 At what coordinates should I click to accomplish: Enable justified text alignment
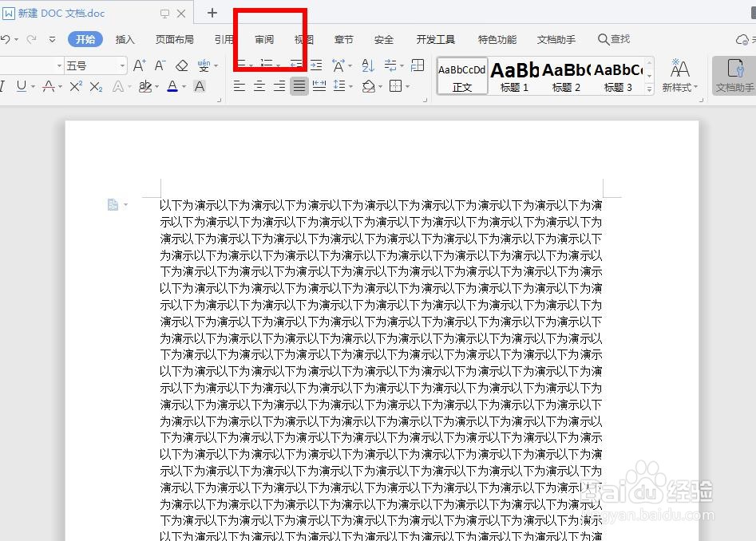click(299, 87)
